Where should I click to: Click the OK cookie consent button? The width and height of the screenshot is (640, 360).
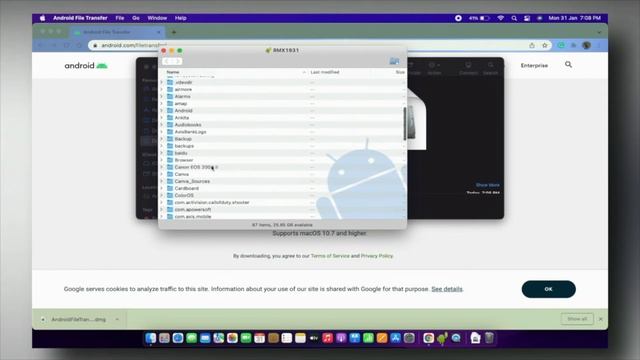[549, 289]
